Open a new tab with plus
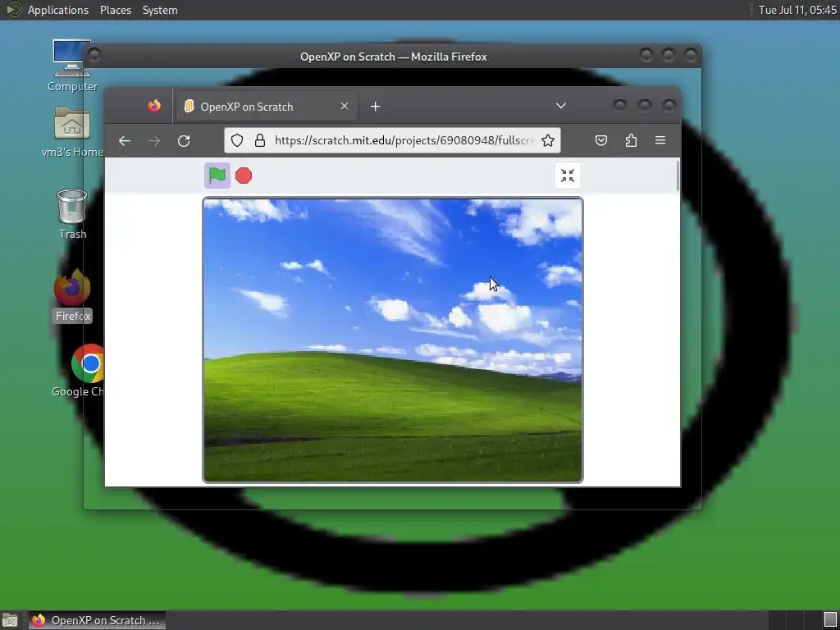Image resolution: width=840 pixels, height=630 pixels. (x=375, y=107)
